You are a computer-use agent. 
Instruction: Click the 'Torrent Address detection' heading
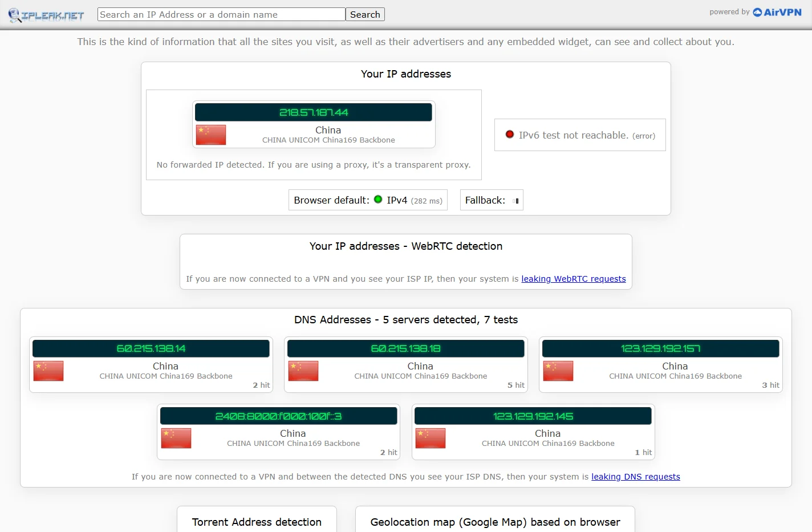click(257, 522)
